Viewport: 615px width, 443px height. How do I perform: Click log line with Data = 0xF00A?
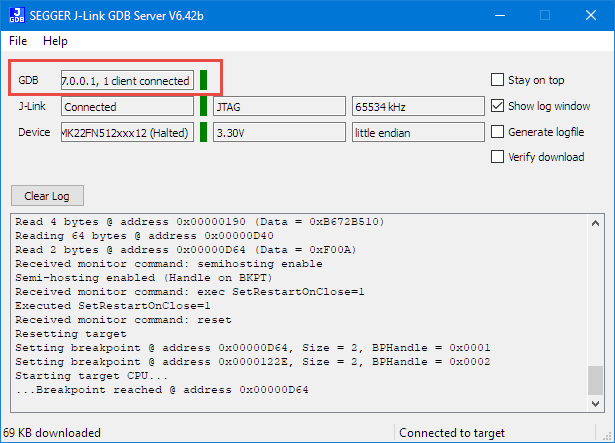tap(186, 250)
